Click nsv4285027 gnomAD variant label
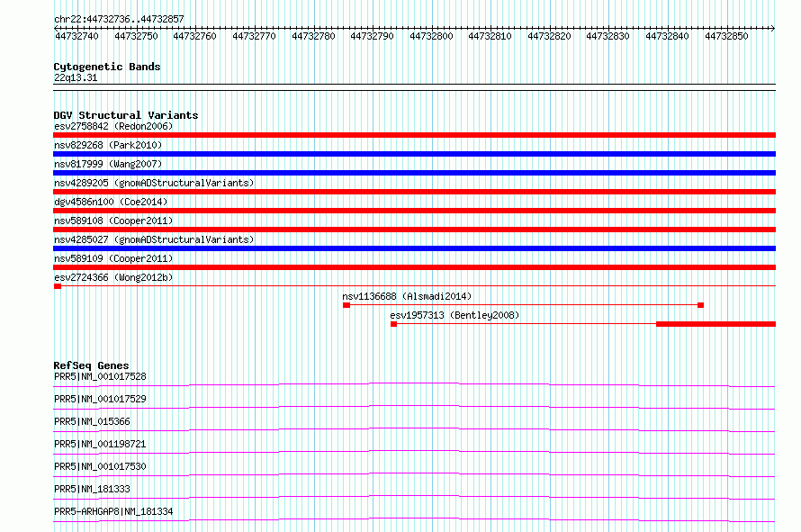This screenshot has width=801, height=532. (154, 239)
